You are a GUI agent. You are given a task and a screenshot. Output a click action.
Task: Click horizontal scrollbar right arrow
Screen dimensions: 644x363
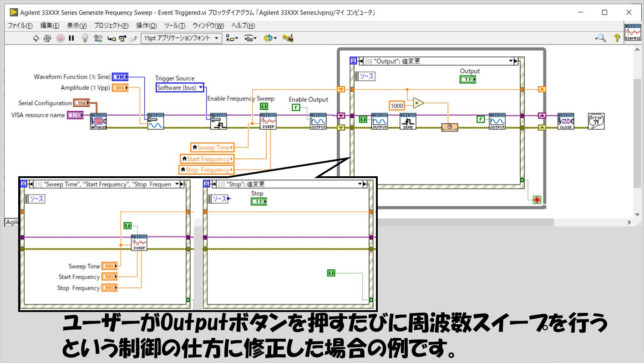click(x=629, y=222)
